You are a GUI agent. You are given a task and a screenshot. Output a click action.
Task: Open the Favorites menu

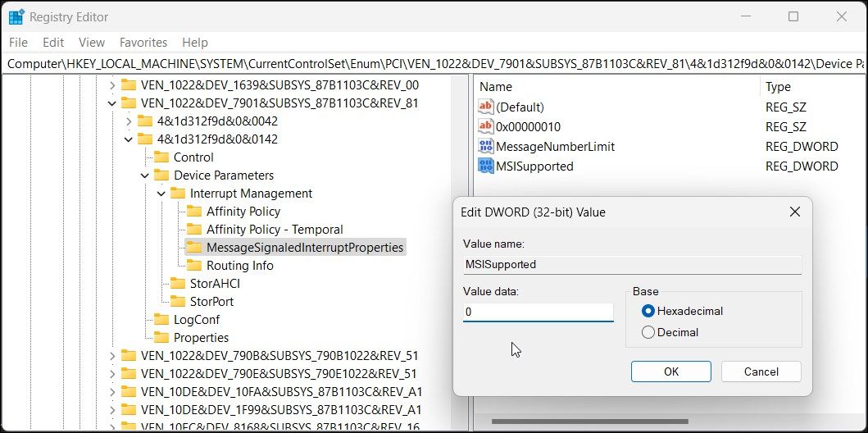tap(143, 42)
